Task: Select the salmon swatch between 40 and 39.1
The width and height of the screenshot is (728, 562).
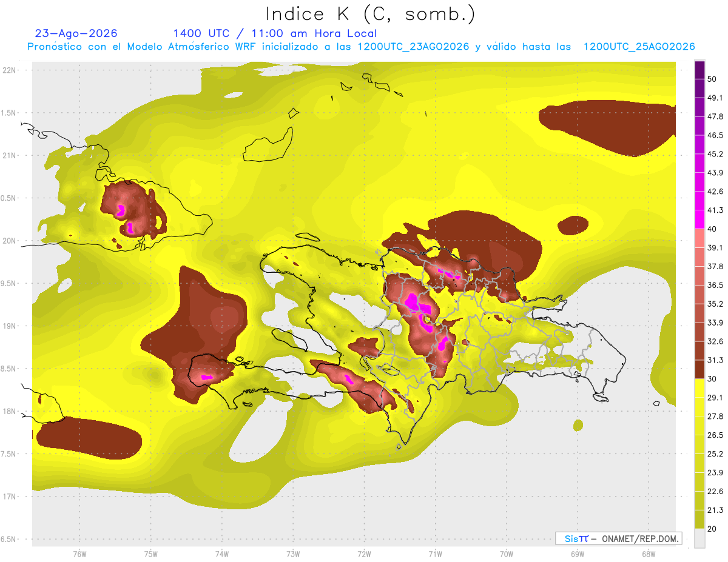Action: point(700,238)
